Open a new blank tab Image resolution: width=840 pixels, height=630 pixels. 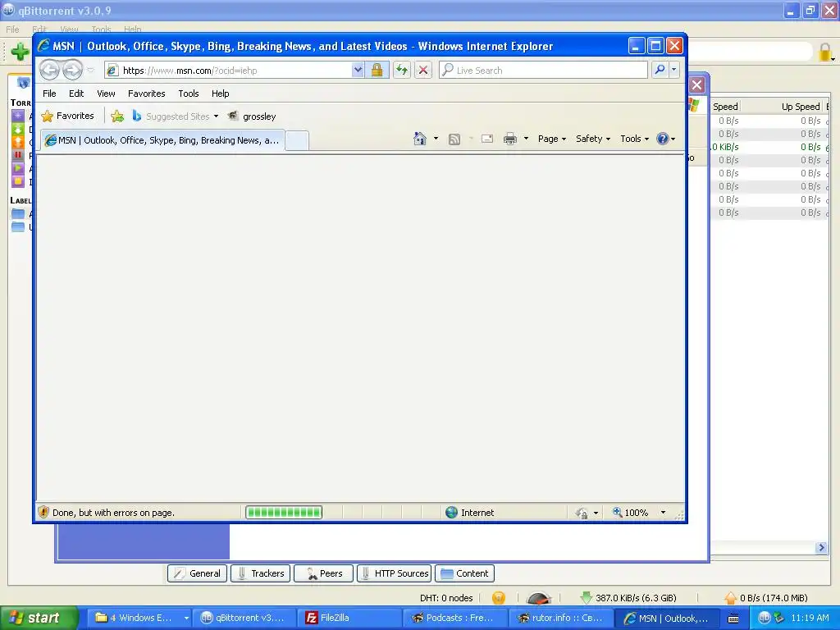coord(297,141)
